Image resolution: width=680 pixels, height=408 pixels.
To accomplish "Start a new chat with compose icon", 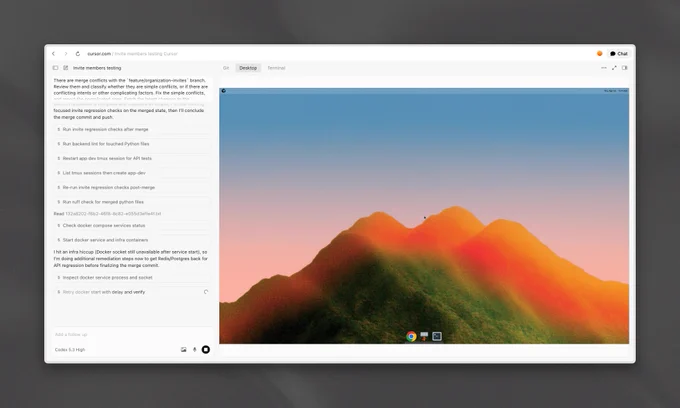I will click(65, 68).
